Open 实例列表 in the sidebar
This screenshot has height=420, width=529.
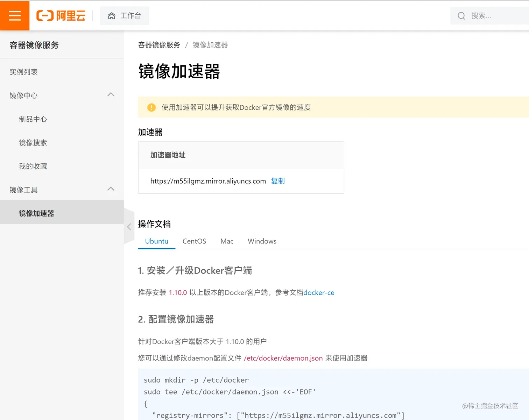[23, 72]
